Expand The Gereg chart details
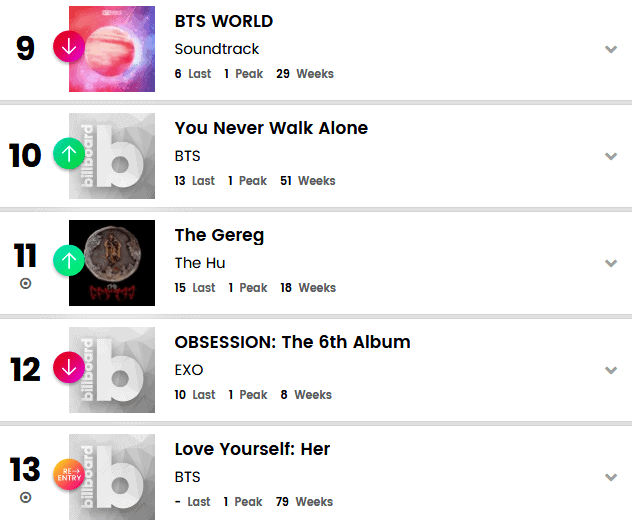 point(610,263)
